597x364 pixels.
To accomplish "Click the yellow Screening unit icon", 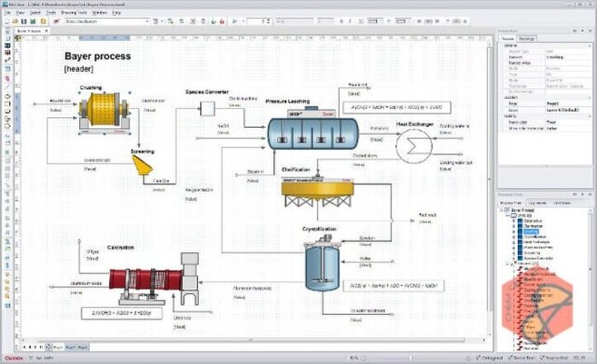I will click(142, 165).
